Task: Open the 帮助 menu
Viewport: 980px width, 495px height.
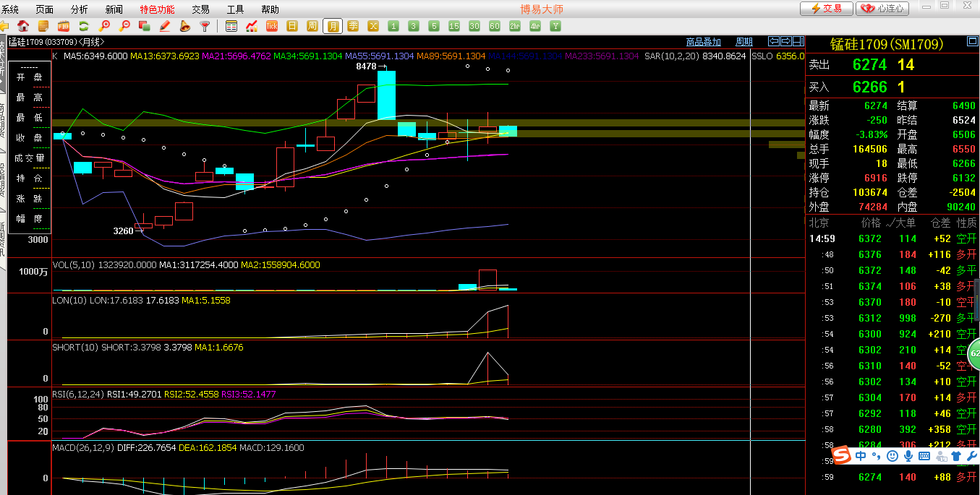Action: tap(270, 9)
